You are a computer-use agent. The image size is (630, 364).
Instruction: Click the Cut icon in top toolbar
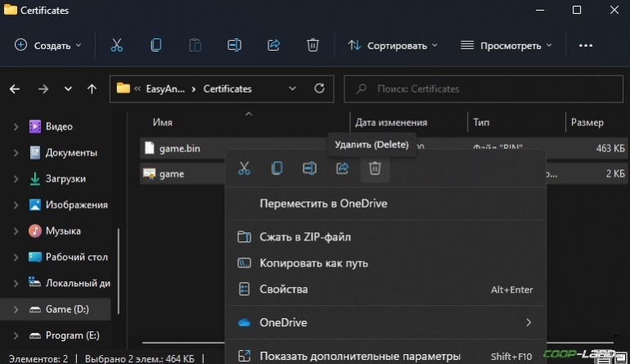coord(116,45)
